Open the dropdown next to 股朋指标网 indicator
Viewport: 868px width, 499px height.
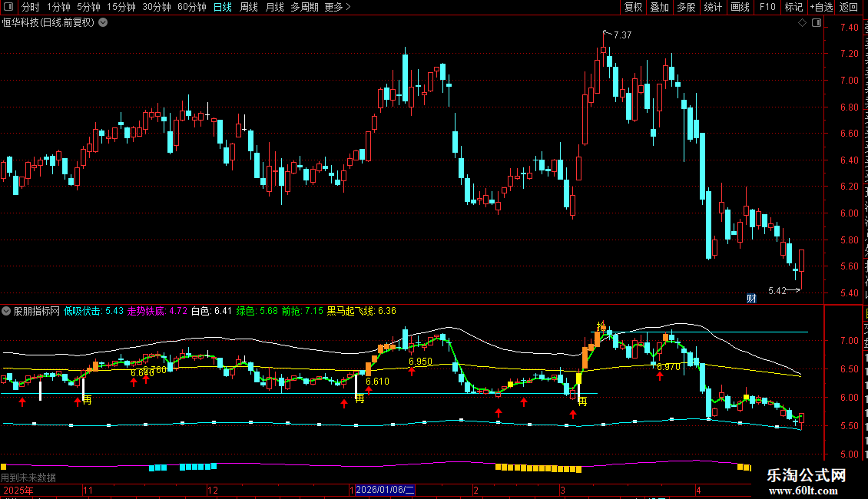[x=6, y=311]
